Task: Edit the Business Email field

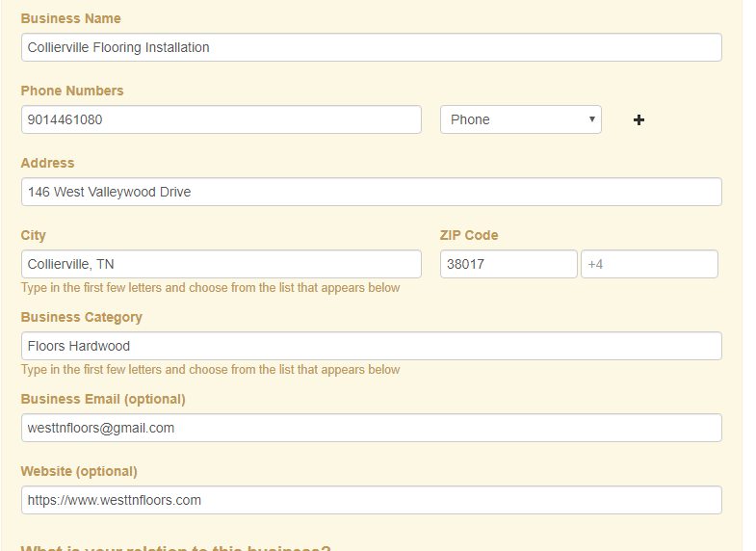Action: pos(371,428)
